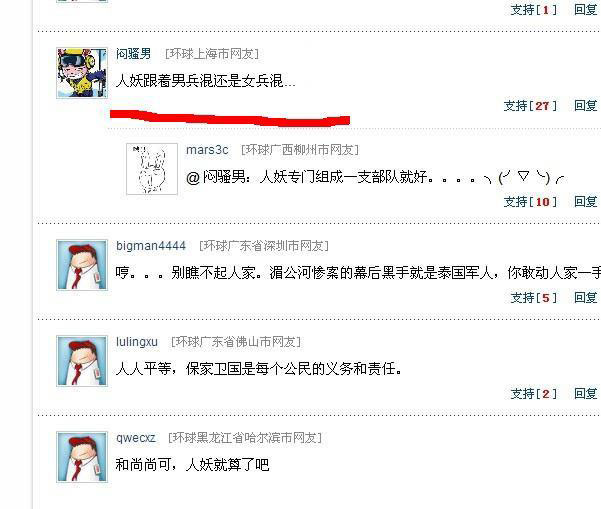
Task: Open qwecxz's avatar picture
Action: (82, 457)
